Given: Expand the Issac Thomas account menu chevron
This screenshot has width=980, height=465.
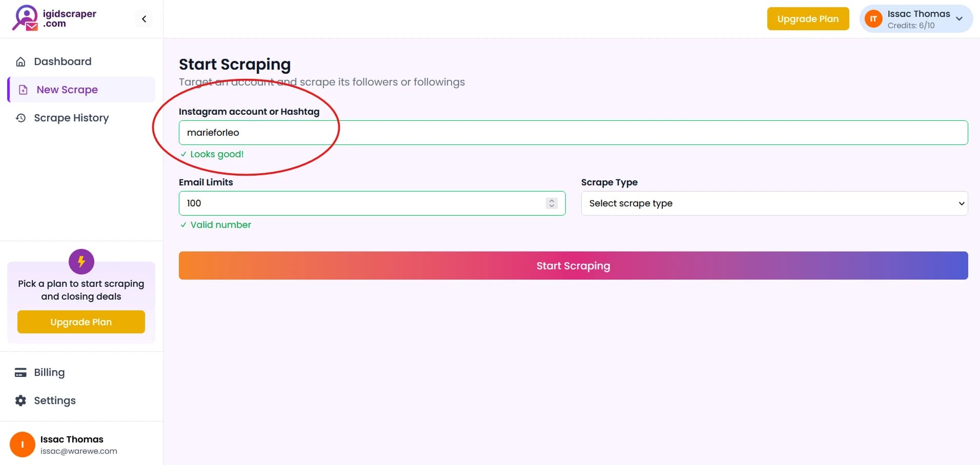Looking at the screenshot, I should pyautogui.click(x=959, y=19).
